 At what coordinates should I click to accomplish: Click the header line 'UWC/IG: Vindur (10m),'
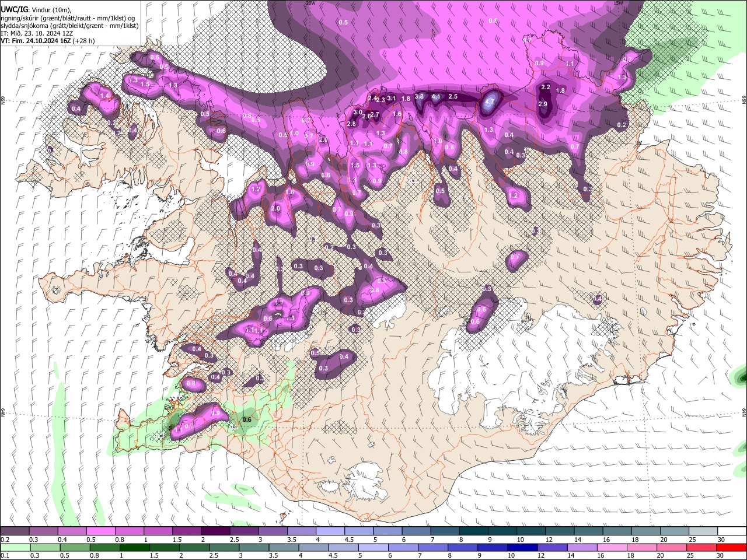pos(36,9)
